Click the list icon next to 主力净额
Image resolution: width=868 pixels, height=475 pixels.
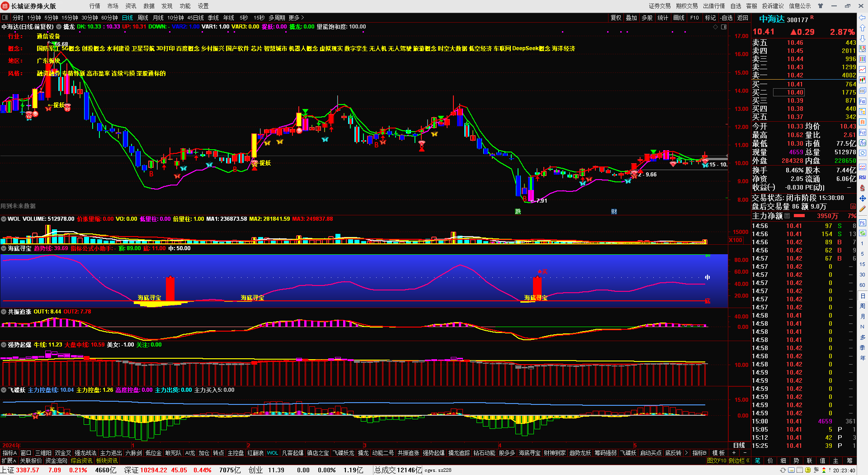click(x=787, y=216)
